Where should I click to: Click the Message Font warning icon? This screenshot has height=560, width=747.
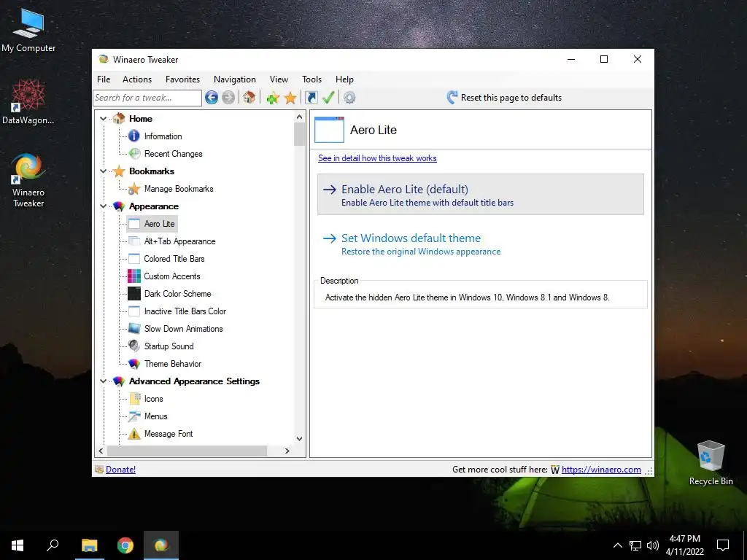point(134,434)
